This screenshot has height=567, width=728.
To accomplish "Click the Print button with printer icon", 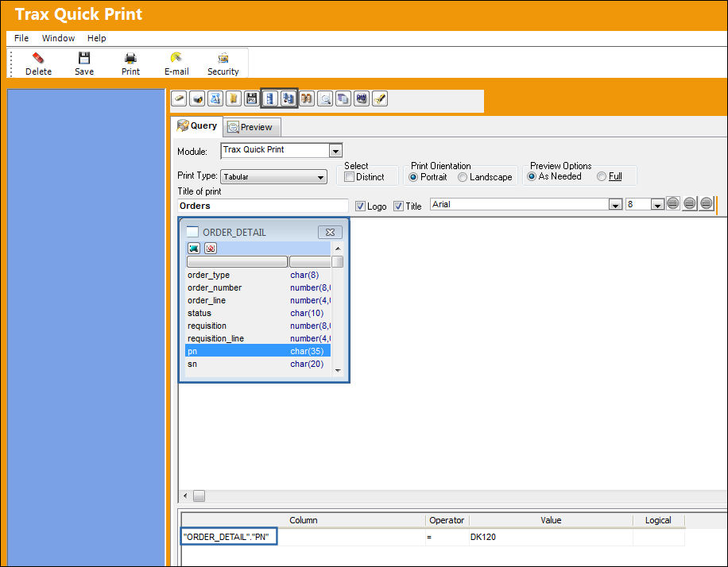I will pyautogui.click(x=130, y=64).
